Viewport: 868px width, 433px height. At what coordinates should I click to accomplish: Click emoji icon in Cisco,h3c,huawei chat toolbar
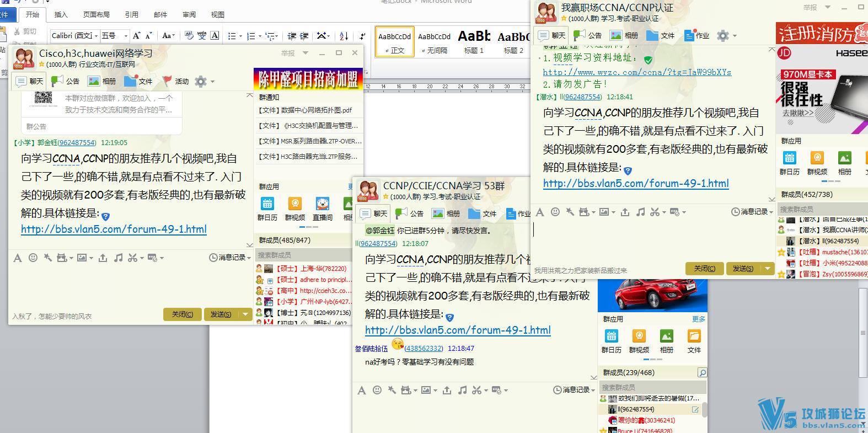coord(33,258)
